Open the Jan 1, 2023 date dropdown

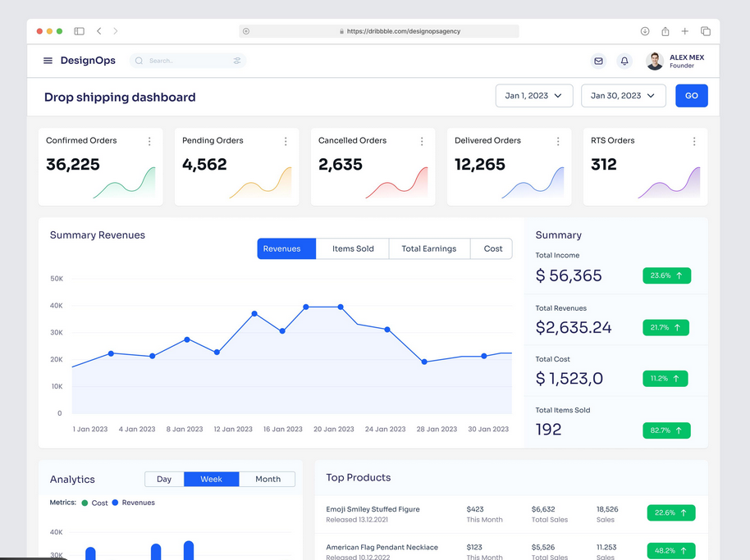point(533,95)
